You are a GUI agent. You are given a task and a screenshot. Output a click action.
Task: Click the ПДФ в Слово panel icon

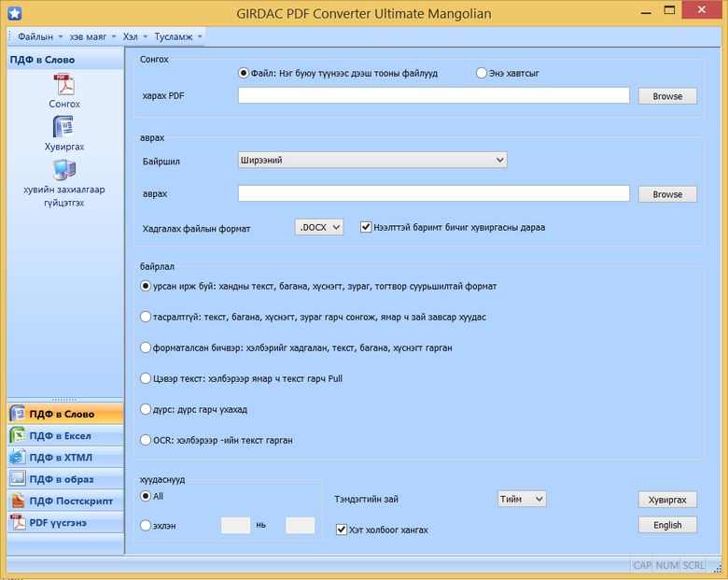tap(18, 414)
